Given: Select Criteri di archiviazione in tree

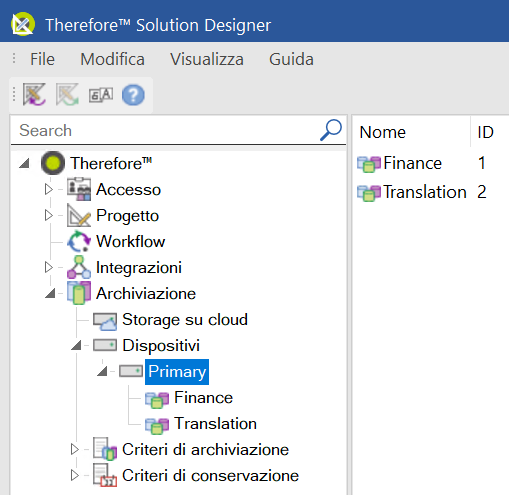Looking at the screenshot, I should click(x=205, y=450).
